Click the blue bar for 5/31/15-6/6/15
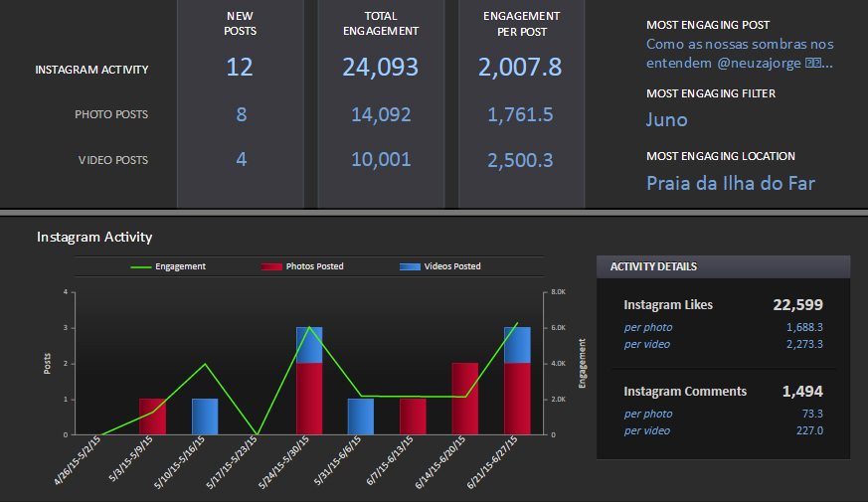The width and height of the screenshot is (868, 502). (x=360, y=417)
